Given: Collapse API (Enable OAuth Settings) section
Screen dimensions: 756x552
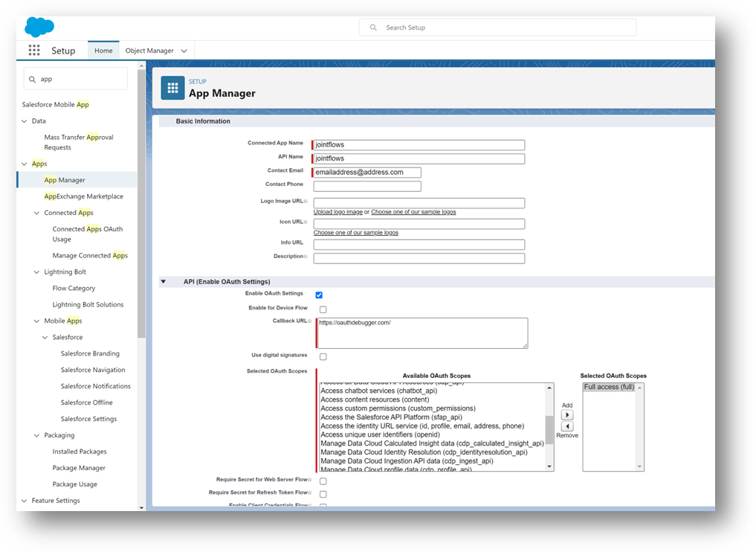Looking at the screenshot, I should point(163,282).
